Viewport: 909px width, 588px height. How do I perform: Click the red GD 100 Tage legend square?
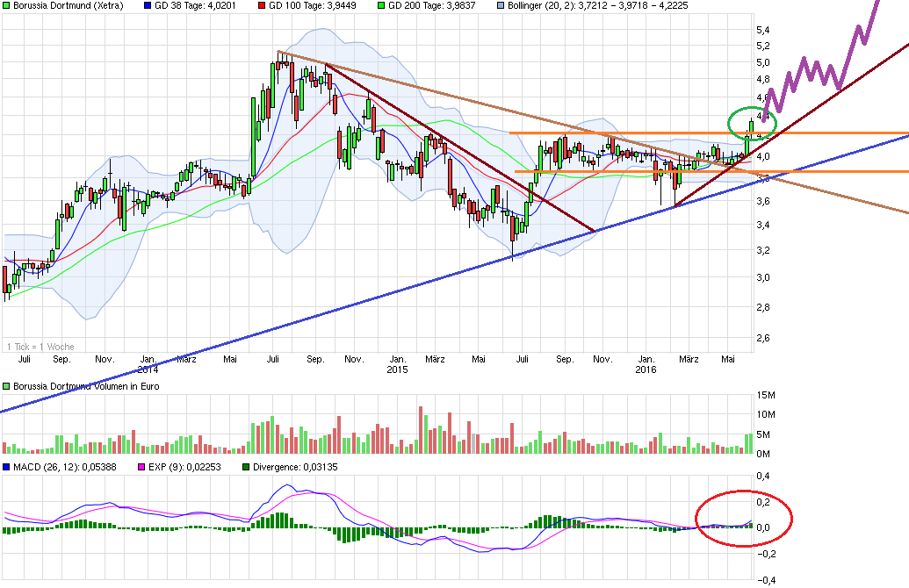[x=262, y=6]
